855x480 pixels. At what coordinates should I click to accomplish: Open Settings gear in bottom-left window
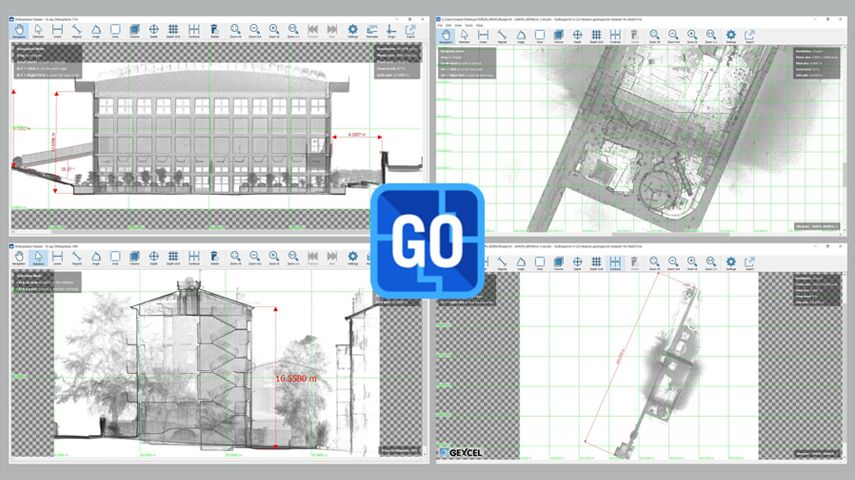[353, 258]
